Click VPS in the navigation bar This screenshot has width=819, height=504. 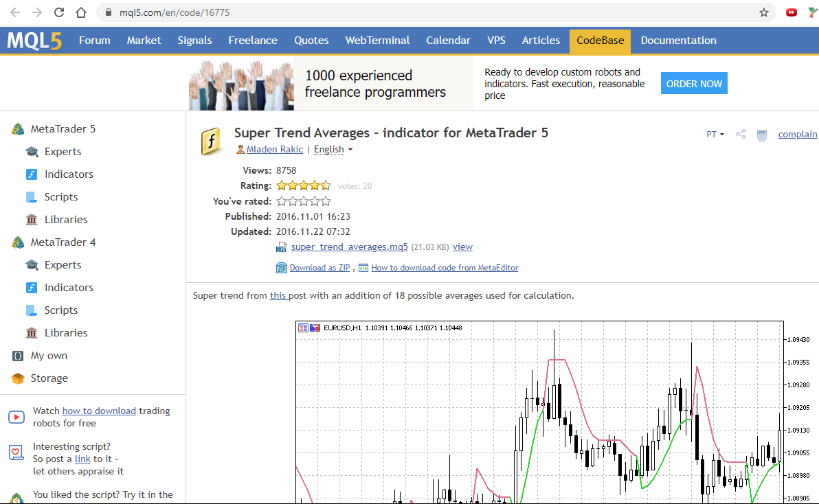click(x=496, y=41)
